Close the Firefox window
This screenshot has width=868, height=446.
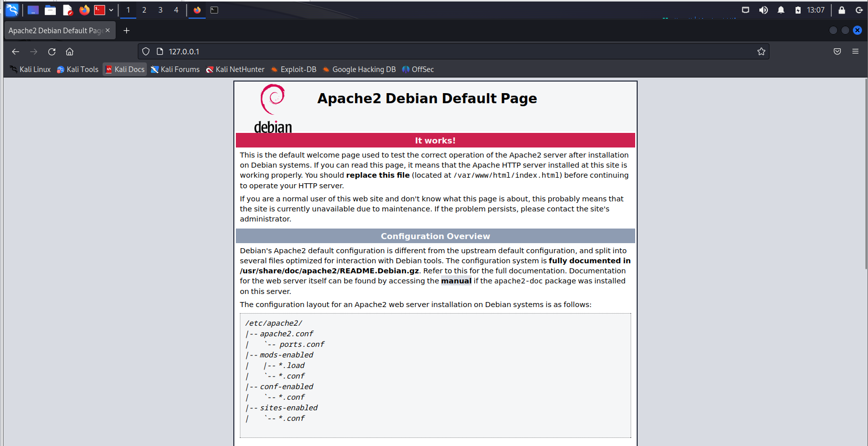[857, 30]
